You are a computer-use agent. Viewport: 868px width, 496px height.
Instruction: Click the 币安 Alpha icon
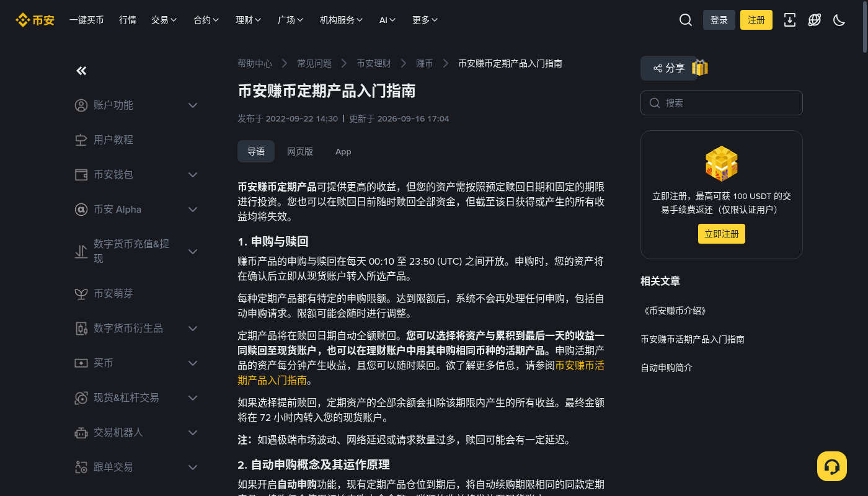(x=81, y=210)
